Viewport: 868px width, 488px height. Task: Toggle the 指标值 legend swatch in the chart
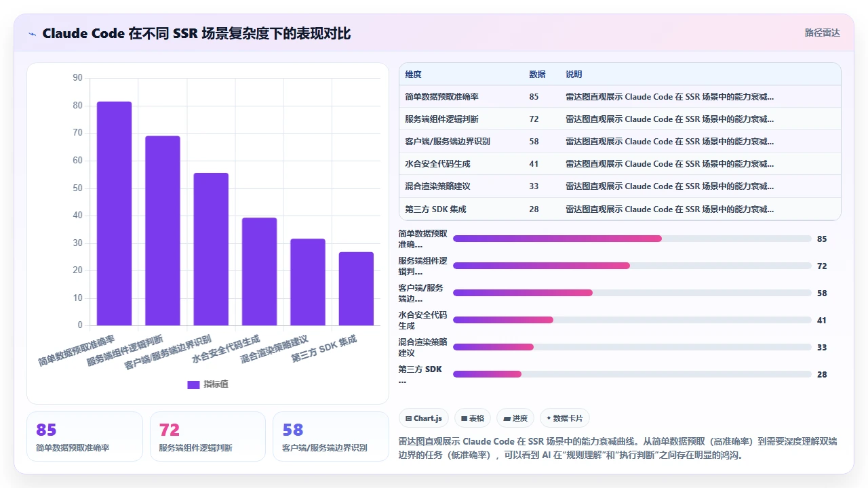coord(193,384)
